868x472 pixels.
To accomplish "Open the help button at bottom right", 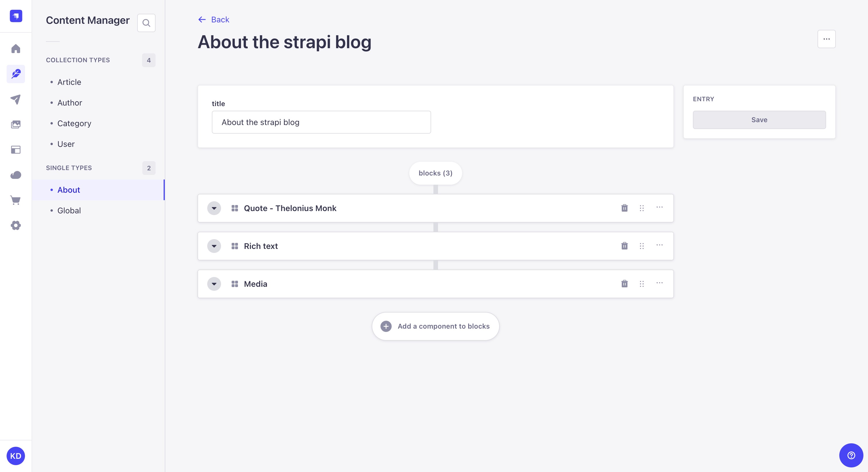I will click(x=851, y=455).
